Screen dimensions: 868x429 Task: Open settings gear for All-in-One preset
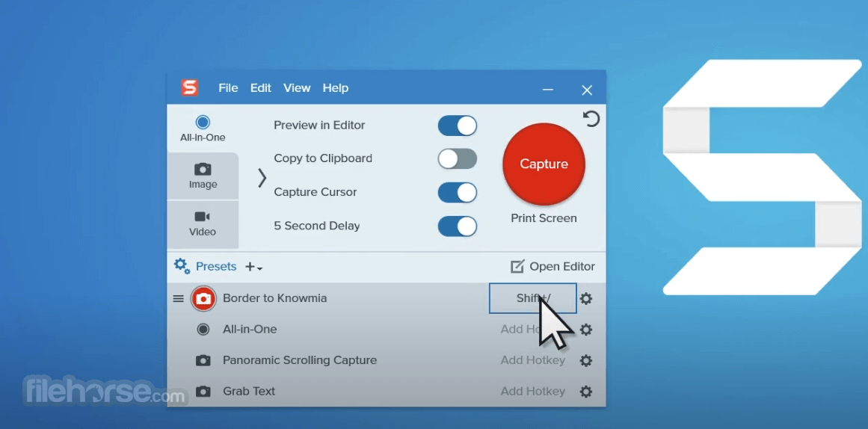585,330
